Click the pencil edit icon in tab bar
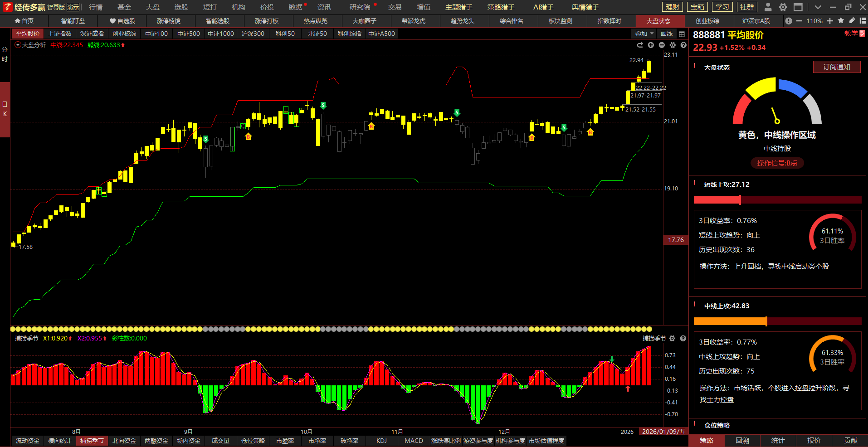The image size is (868, 447). point(852,21)
